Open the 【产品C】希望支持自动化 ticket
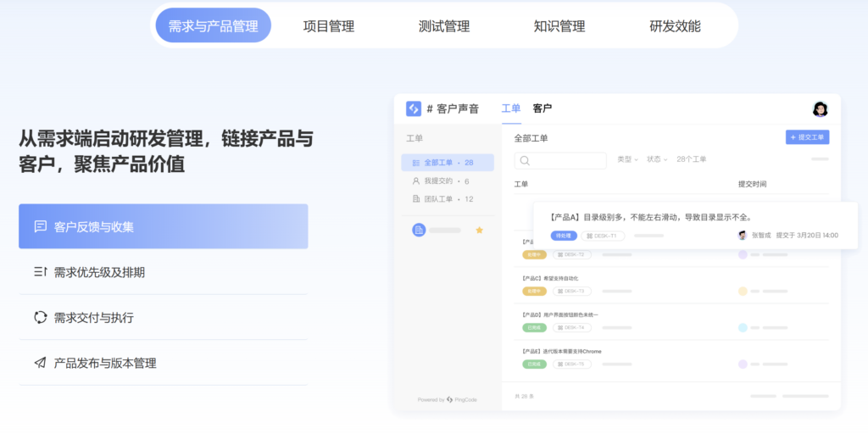 coord(549,278)
